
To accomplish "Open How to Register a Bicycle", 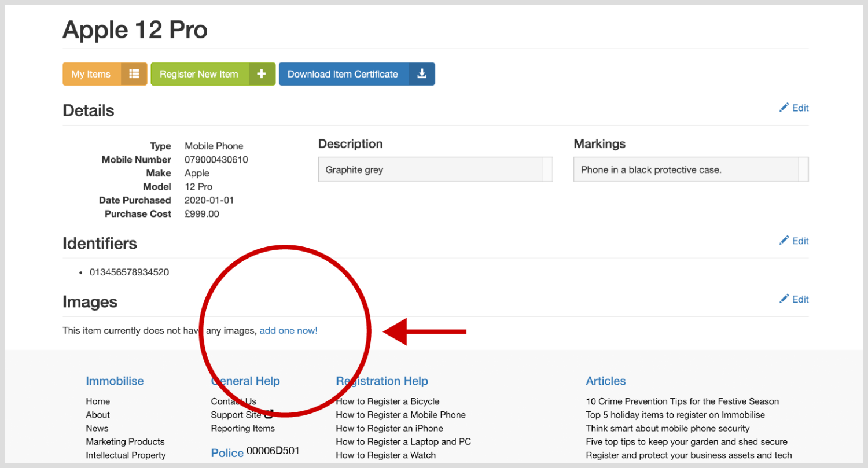I will tap(387, 401).
